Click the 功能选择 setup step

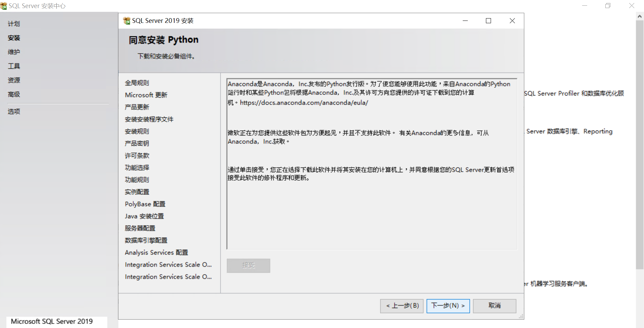137,168
